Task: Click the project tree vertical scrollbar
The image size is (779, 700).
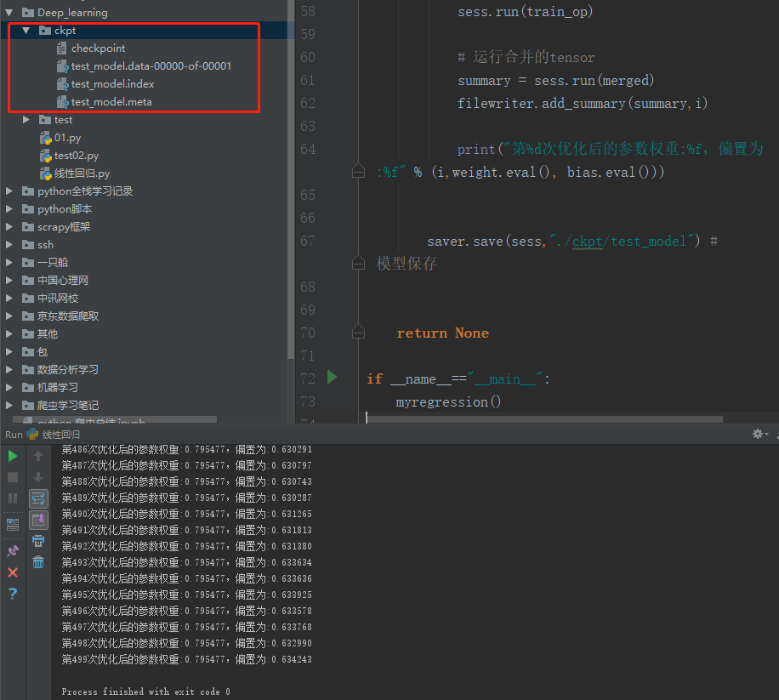Action: coord(291,179)
